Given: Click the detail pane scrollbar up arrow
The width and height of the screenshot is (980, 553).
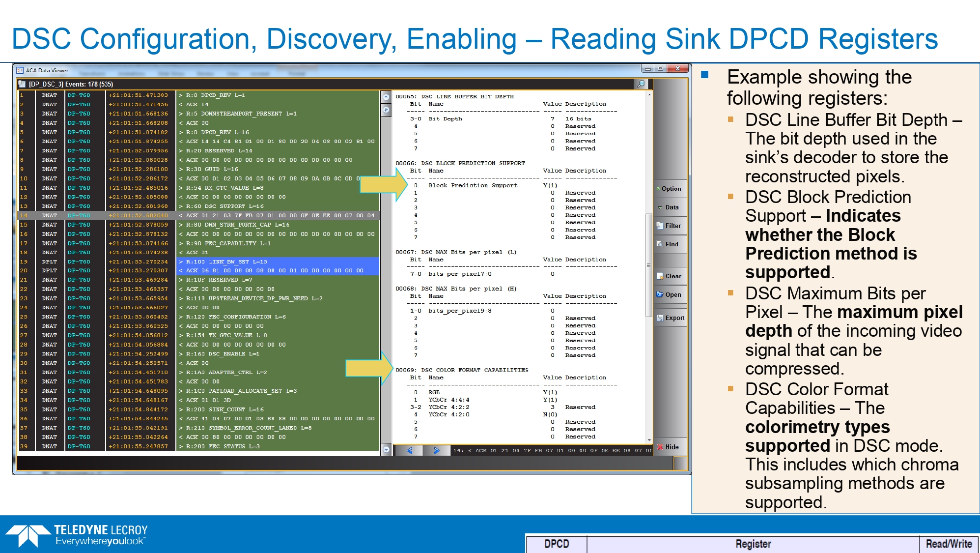Looking at the screenshot, I should pos(649,94).
